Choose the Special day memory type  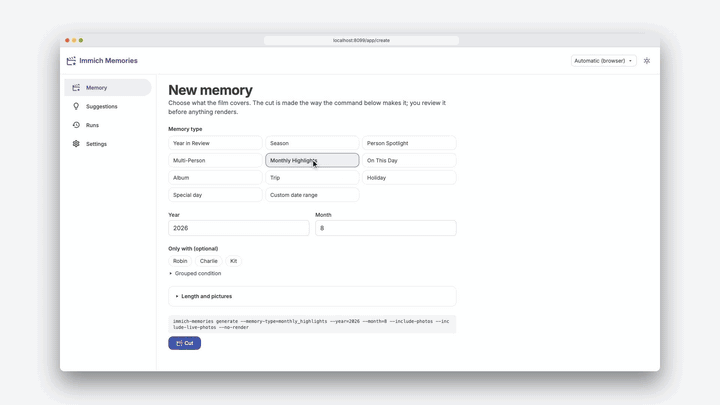pyautogui.click(x=215, y=195)
